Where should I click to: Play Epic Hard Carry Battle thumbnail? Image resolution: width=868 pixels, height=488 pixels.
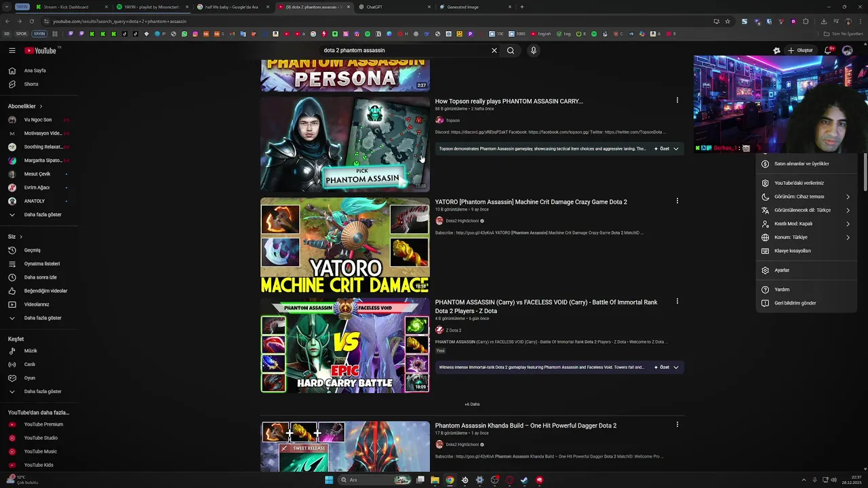tap(345, 346)
